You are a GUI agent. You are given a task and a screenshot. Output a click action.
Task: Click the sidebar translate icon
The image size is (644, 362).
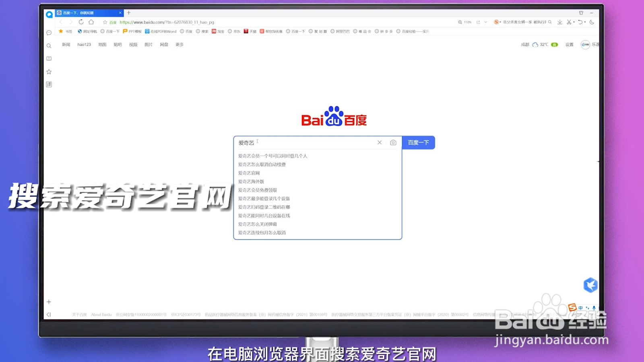[x=49, y=84]
